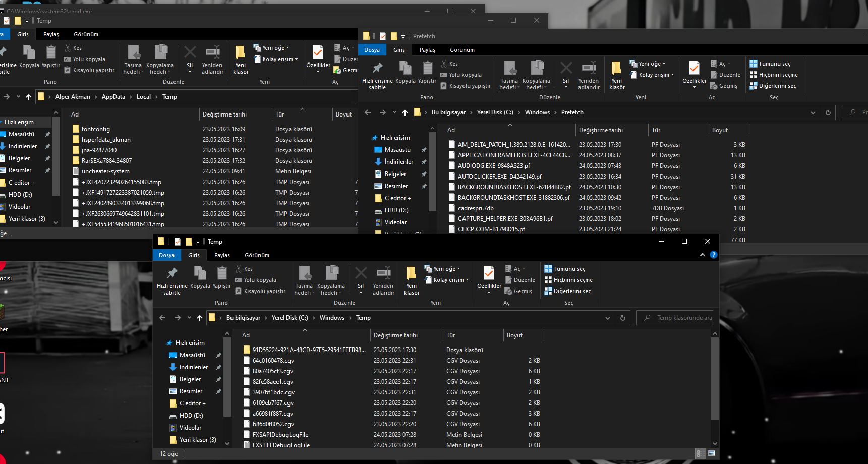The height and width of the screenshot is (464, 868).
Task: Switch to large thumbnails view in Windows\Temp status bar
Action: coord(711,453)
